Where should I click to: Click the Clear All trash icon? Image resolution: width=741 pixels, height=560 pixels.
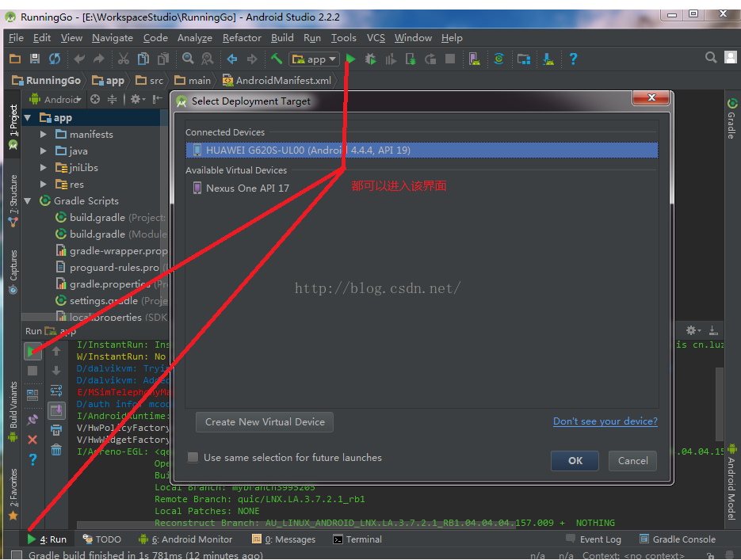point(56,450)
